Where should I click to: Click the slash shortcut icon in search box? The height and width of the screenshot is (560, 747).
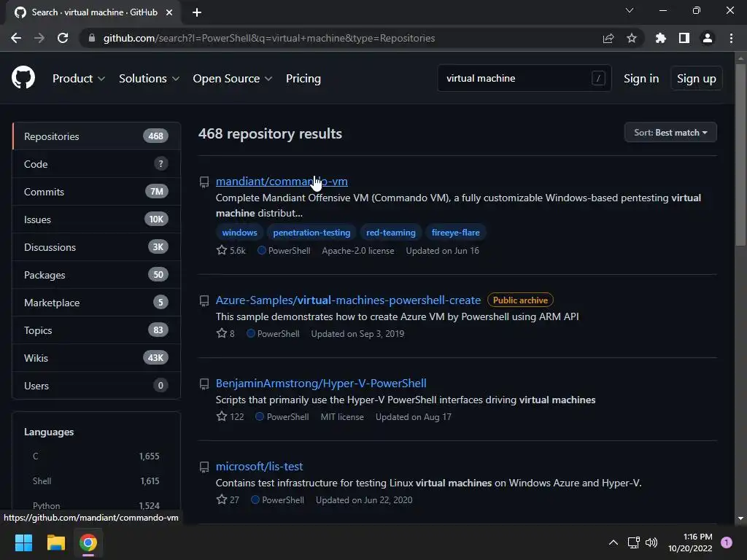coord(598,77)
